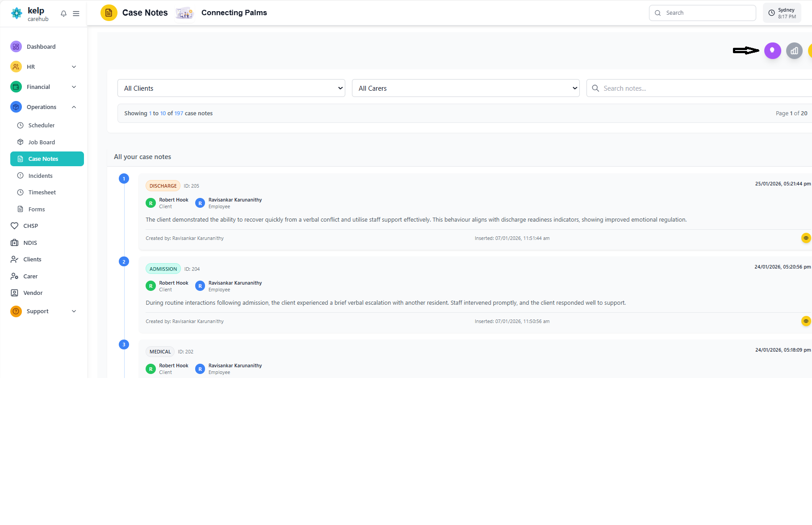Screen dimensions: 812x525
Task: Open the Forms section
Action: pyautogui.click(x=36, y=209)
